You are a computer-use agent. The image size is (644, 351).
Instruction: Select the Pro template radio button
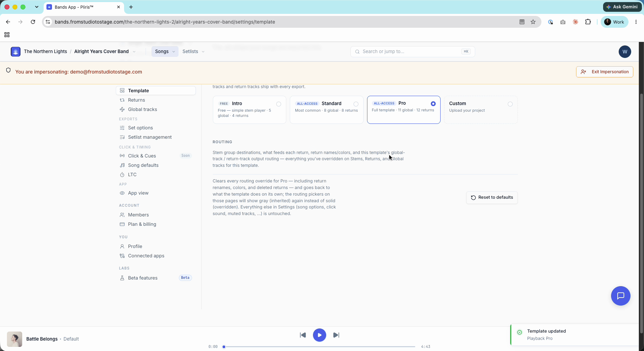433,104
